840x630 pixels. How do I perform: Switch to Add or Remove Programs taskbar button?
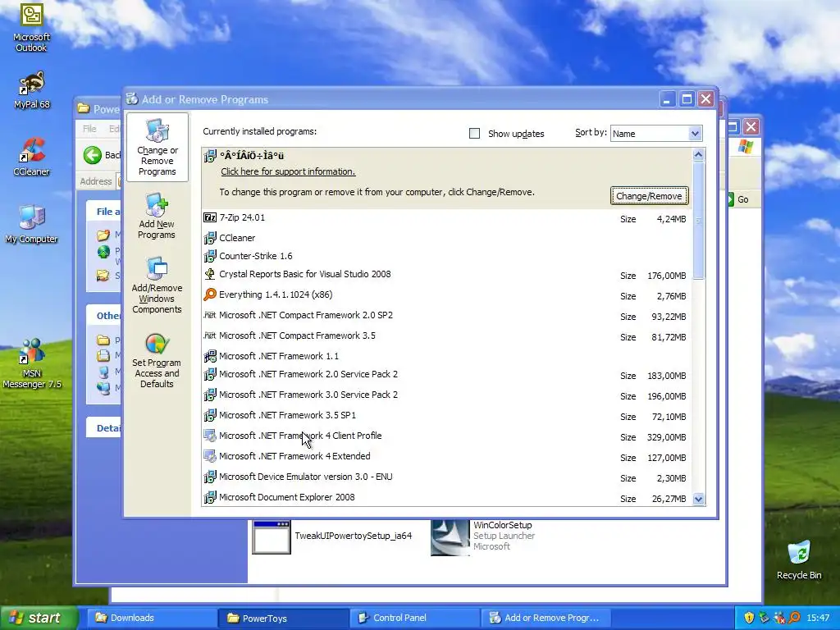click(546, 618)
